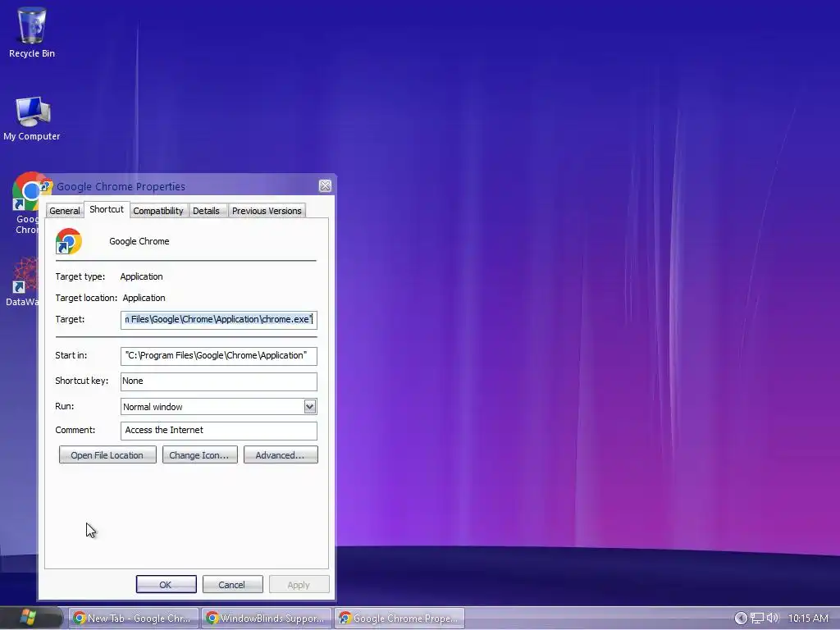Expand hidden tray icons arrow

click(741, 618)
